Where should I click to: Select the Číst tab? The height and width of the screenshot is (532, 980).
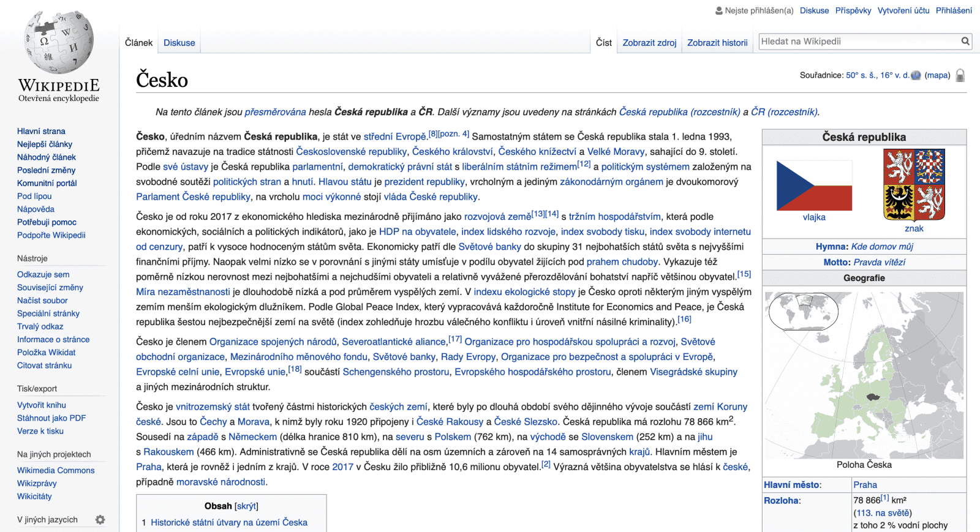[604, 43]
